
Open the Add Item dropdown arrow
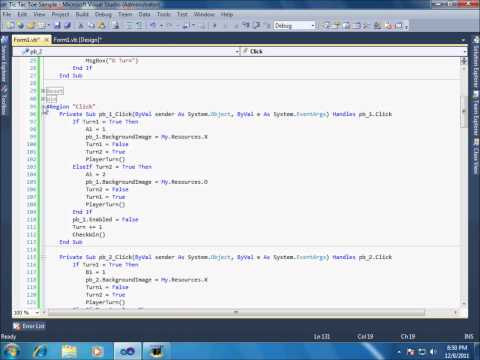pos(47,25)
